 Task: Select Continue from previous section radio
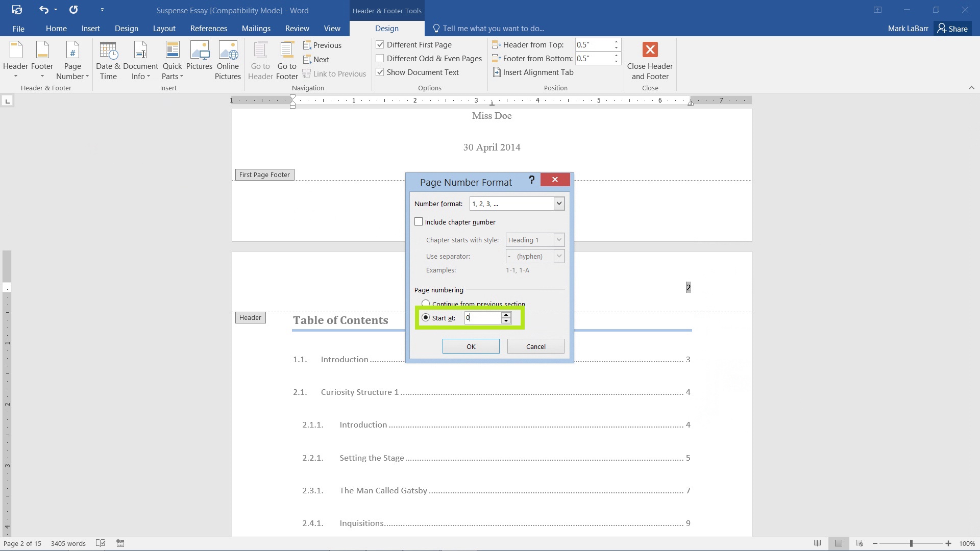click(426, 304)
